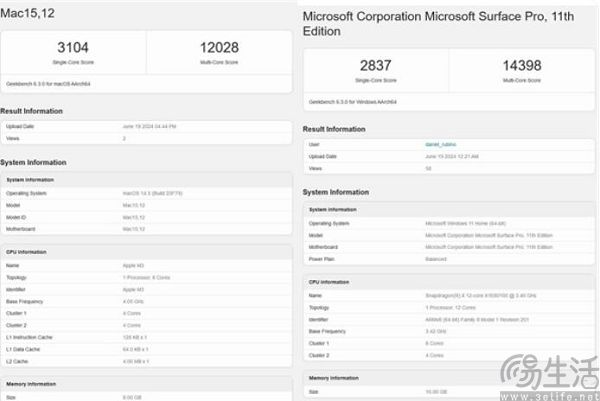Select the 14398 multi-core score
Screen dimensions: 600x401
pyautogui.click(x=522, y=66)
